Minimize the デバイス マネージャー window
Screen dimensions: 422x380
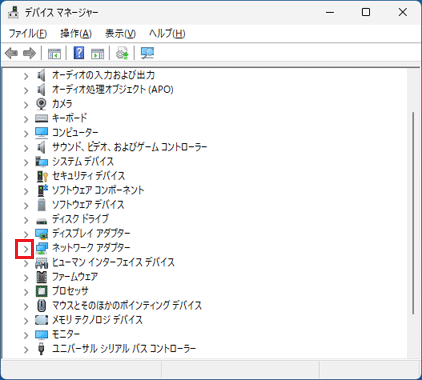click(330, 12)
